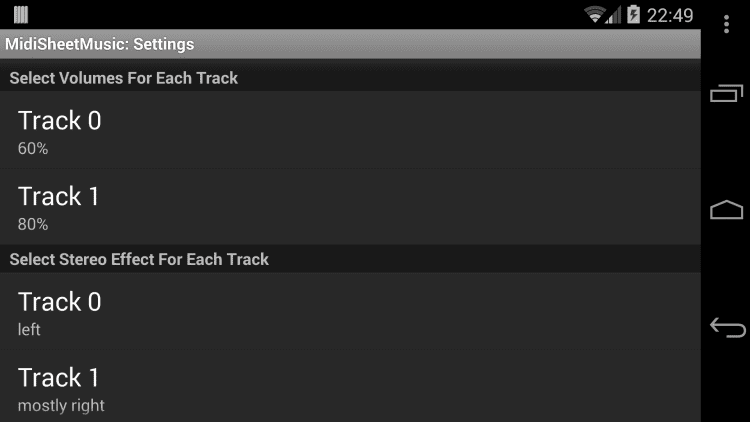Click the battery charging status icon
750x422 pixels.
pyautogui.click(x=633, y=15)
